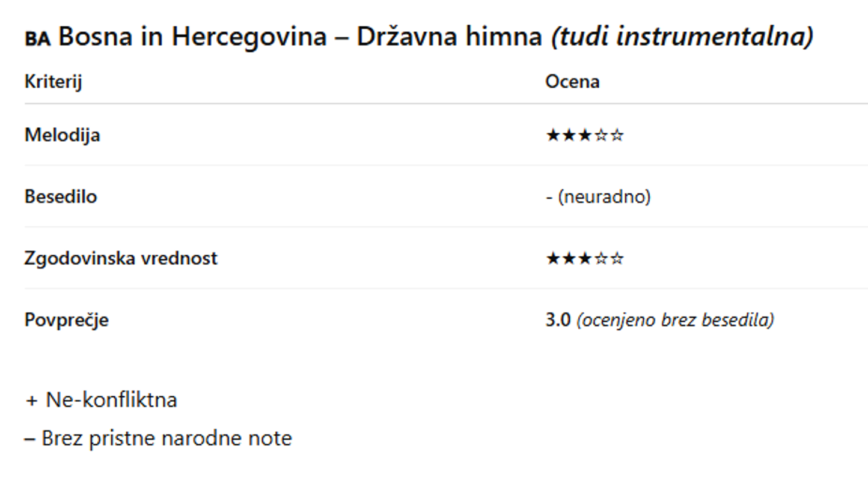The image size is (868, 484).
Task: Click the Zgodovinska vrednost row label
Action: pyautogui.click(x=121, y=259)
